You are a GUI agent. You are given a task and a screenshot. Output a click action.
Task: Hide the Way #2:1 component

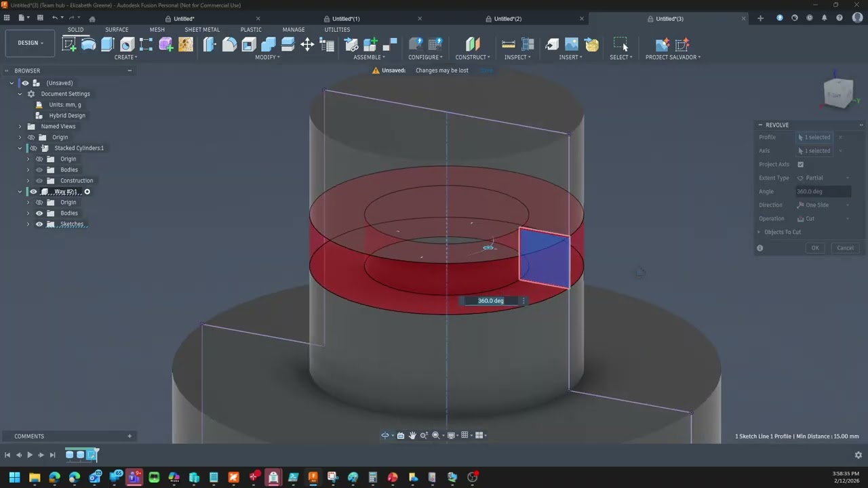tap(33, 192)
